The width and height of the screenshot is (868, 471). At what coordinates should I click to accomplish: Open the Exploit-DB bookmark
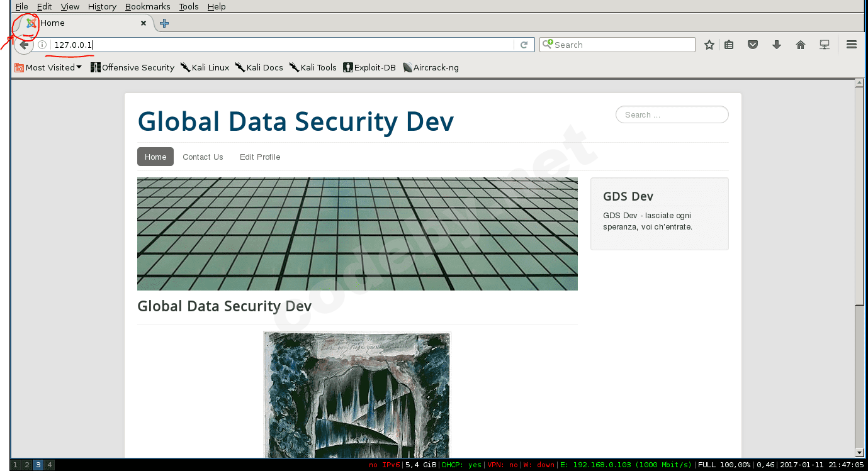(x=369, y=67)
